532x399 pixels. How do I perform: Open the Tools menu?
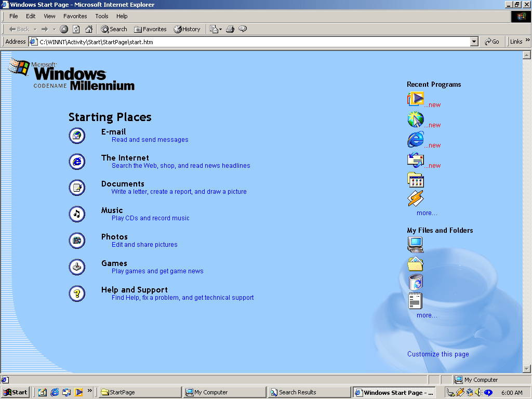tap(102, 16)
